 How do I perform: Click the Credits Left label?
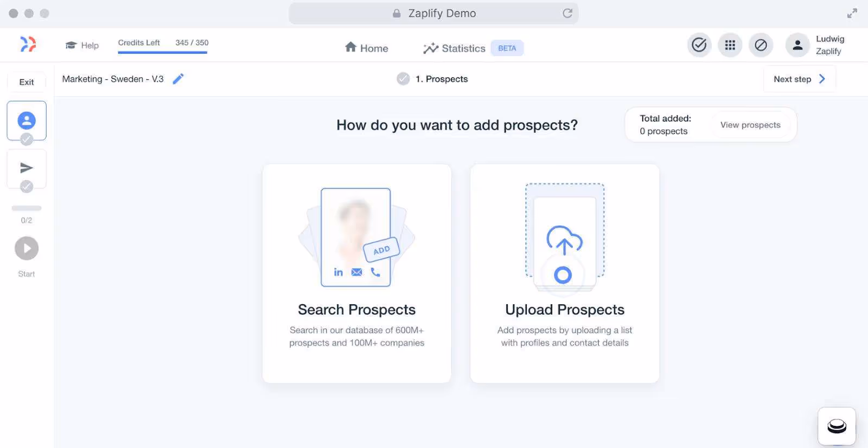(x=139, y=42)
